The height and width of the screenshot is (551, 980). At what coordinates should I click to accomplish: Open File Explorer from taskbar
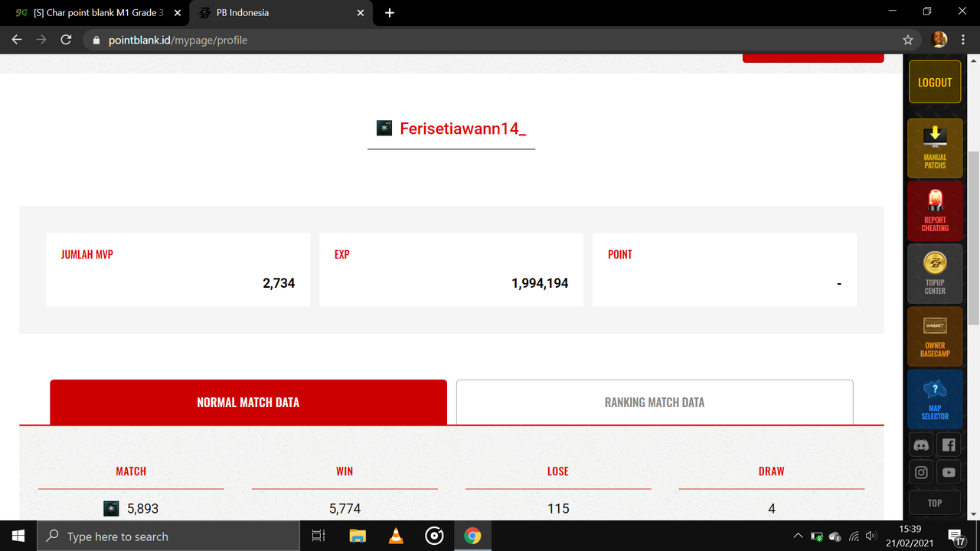pyautogui.click(x=358, y=536)
